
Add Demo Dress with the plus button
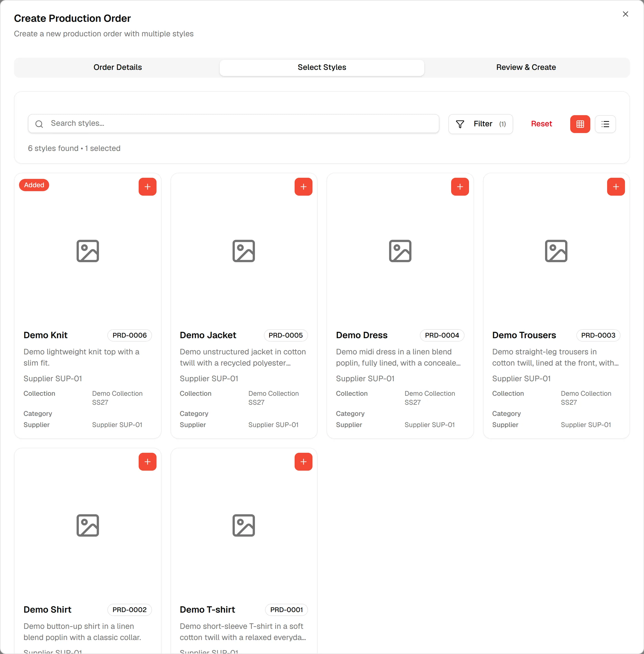click(460, 187)
